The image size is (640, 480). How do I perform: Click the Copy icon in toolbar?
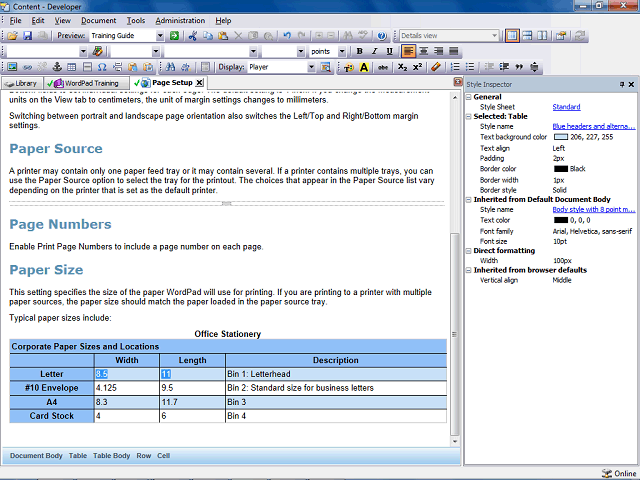point(208,36)
